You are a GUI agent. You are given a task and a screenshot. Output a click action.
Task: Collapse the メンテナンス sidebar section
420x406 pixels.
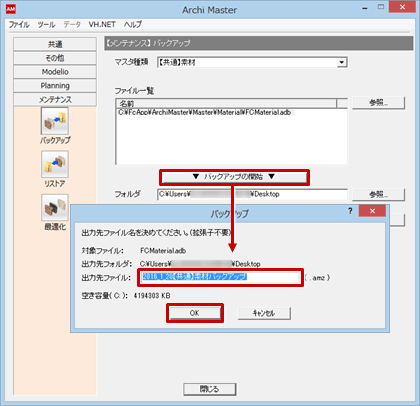pyautogui.click(x=55, y=99)
